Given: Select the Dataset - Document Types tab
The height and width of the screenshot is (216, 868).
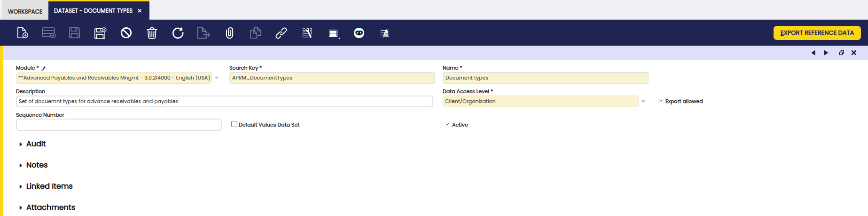Looking at the screenshot, I should point(93,11).
